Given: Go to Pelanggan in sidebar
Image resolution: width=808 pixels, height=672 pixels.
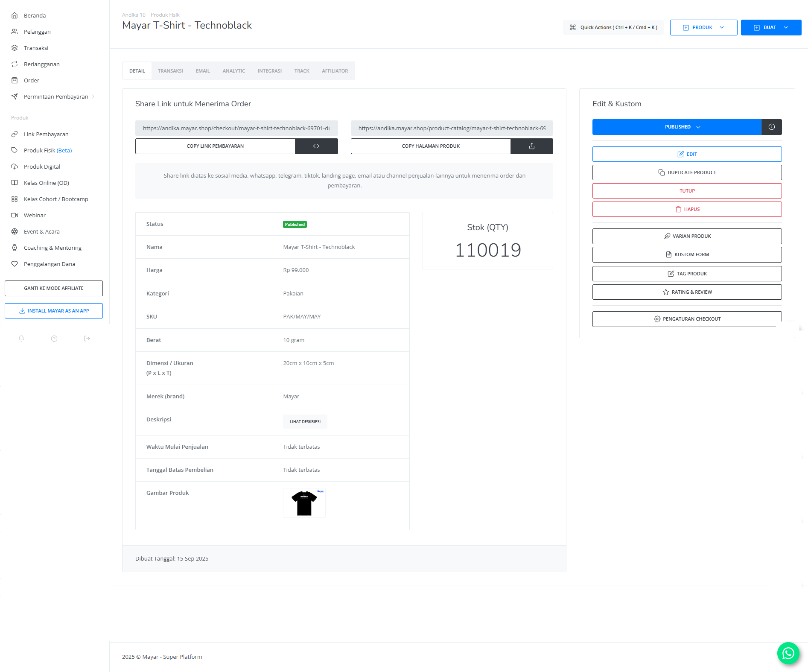Looking at the screenshot, I should pyautogui.click(x=37, y=32).
